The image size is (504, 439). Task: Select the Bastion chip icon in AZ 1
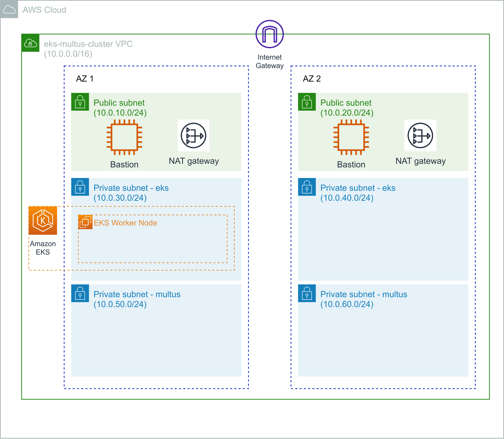pyautogui.click(x=124, y=137)
